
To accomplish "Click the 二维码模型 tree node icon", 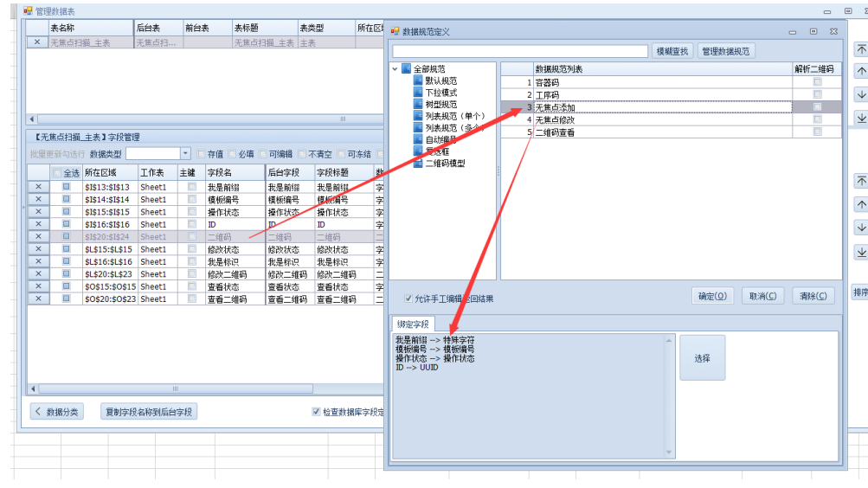I will (418, 163).
